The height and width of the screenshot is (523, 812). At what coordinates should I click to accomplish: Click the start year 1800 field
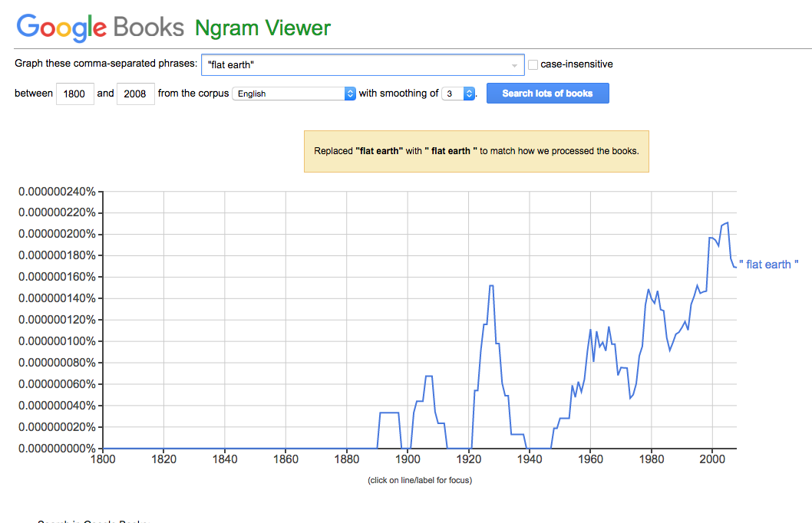pos(74,94)
